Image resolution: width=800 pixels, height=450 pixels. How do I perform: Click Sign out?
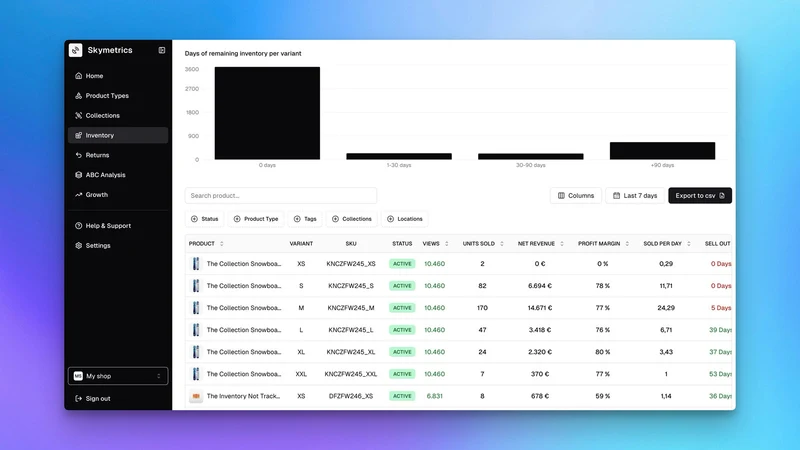(118, 398)
